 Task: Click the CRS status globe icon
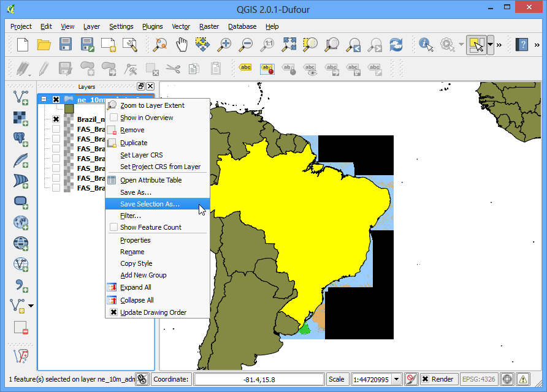[x=507, y=379]
